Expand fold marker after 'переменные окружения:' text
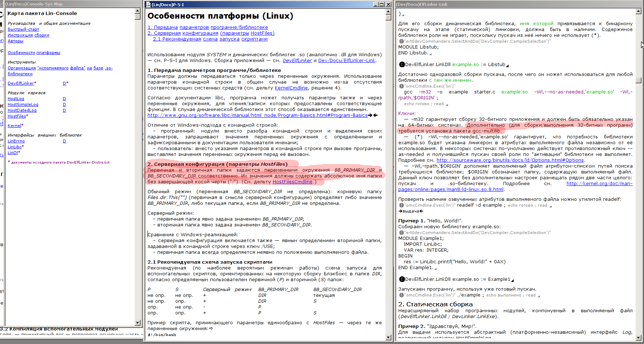The width and height of the screenshot is (644, 344). coord(211,329)
